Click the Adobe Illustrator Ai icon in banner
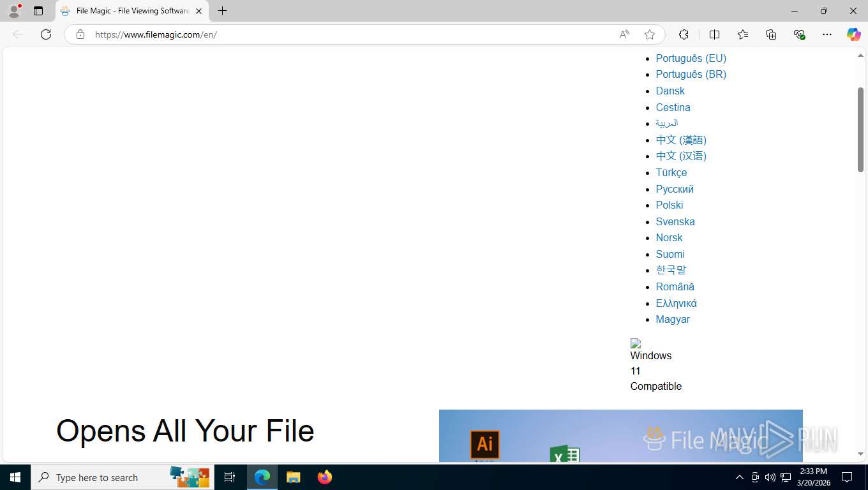This screenshot has width=868, height=490. 484,444
